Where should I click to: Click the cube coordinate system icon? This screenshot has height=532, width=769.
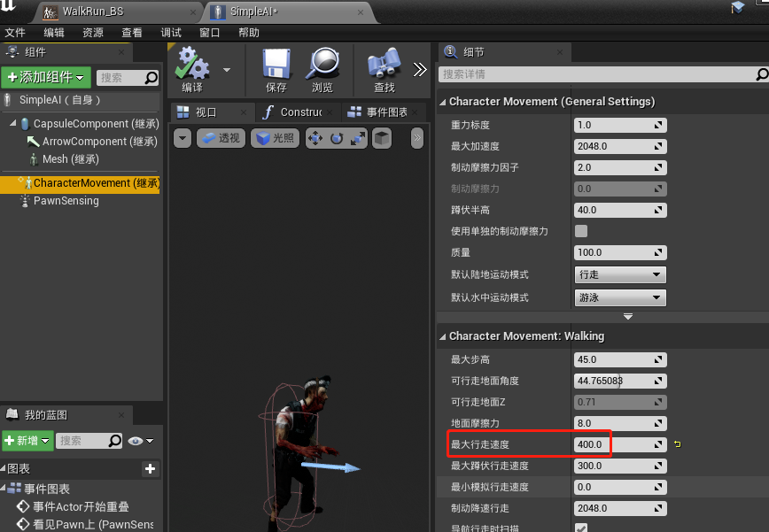click(382, 139)
